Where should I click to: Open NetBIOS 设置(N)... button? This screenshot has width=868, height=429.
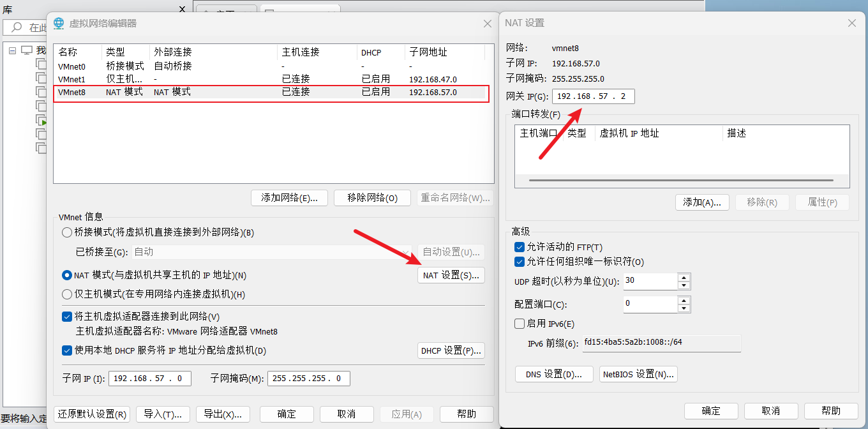[x=638, y=374]
